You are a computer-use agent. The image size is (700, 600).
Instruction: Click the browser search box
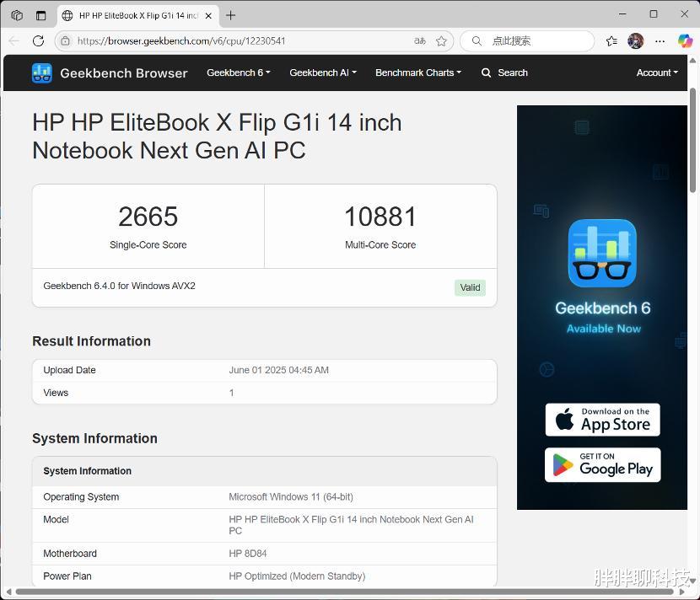pyautogui.click(x=527, y=41)
